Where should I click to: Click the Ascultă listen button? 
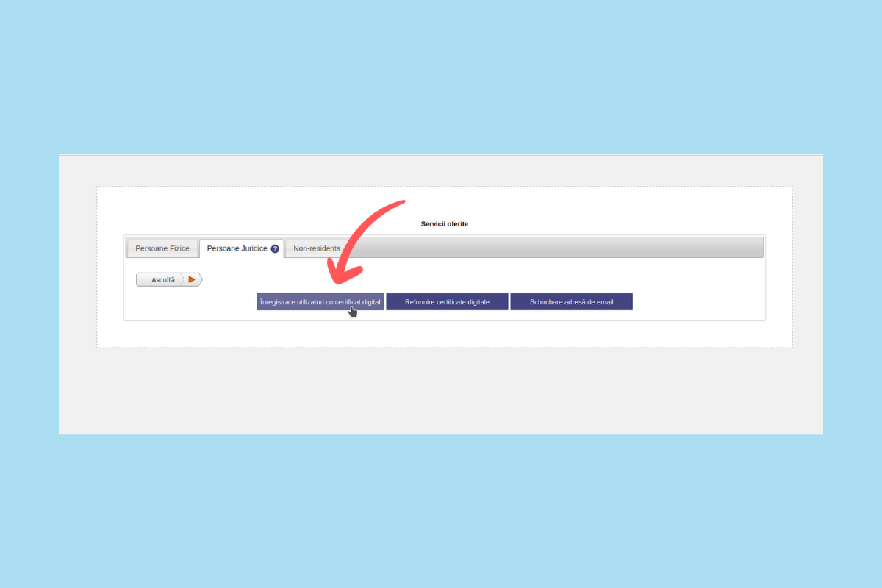pos(163,279)
